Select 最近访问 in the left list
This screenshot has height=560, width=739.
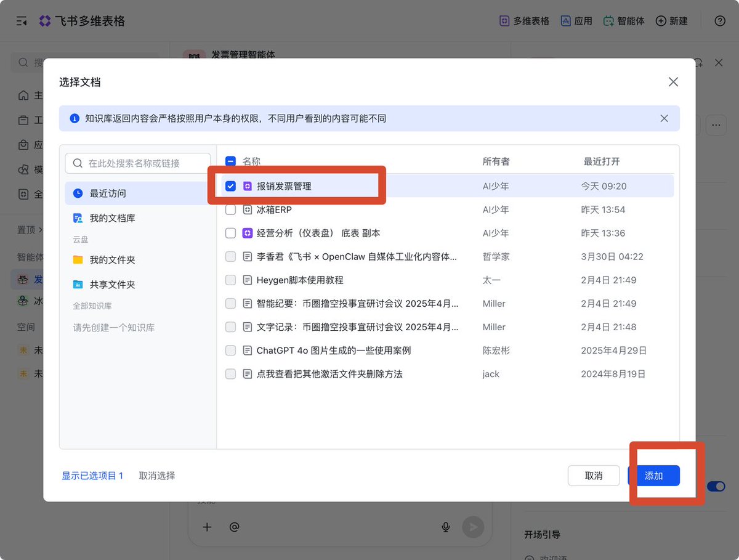coord(138,193)
